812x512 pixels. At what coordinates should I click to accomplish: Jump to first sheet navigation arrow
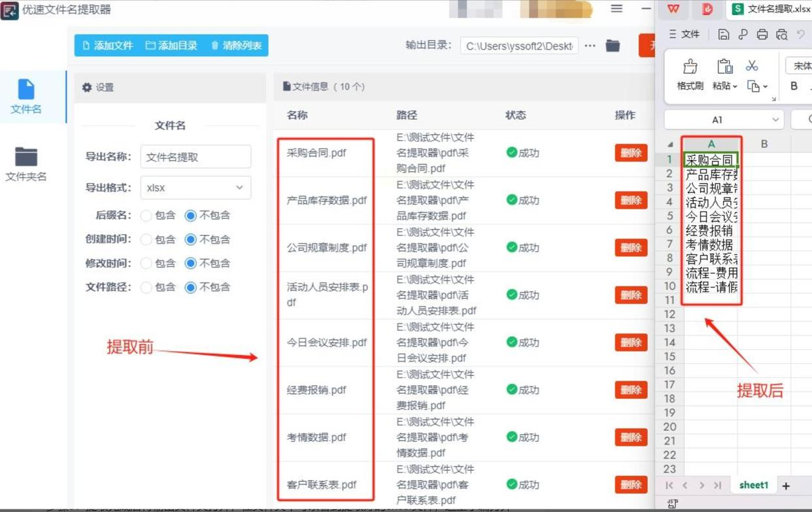click(x=669, y=485)
